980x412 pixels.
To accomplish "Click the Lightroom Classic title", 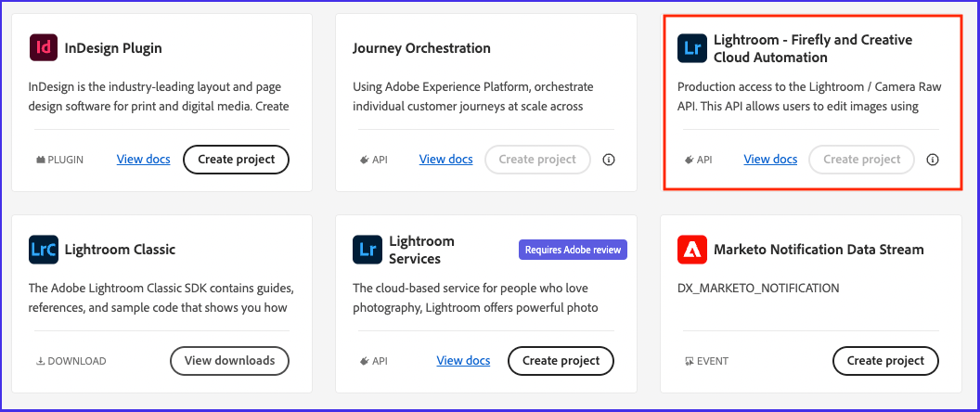I will click(120, 250).
